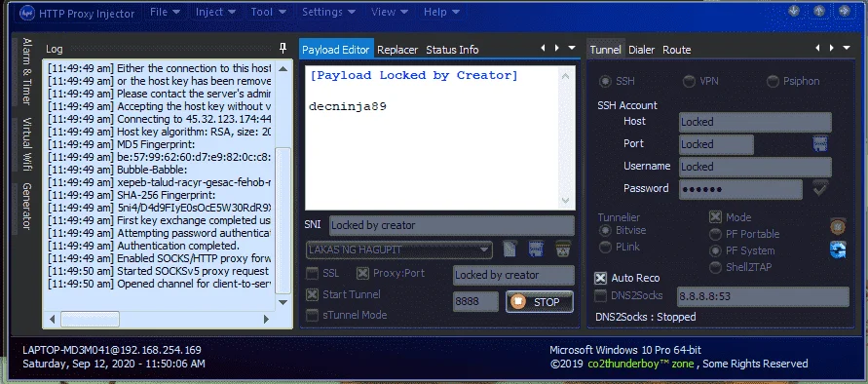Click the blue refresh icon beside PF System

tap(838, 250)
